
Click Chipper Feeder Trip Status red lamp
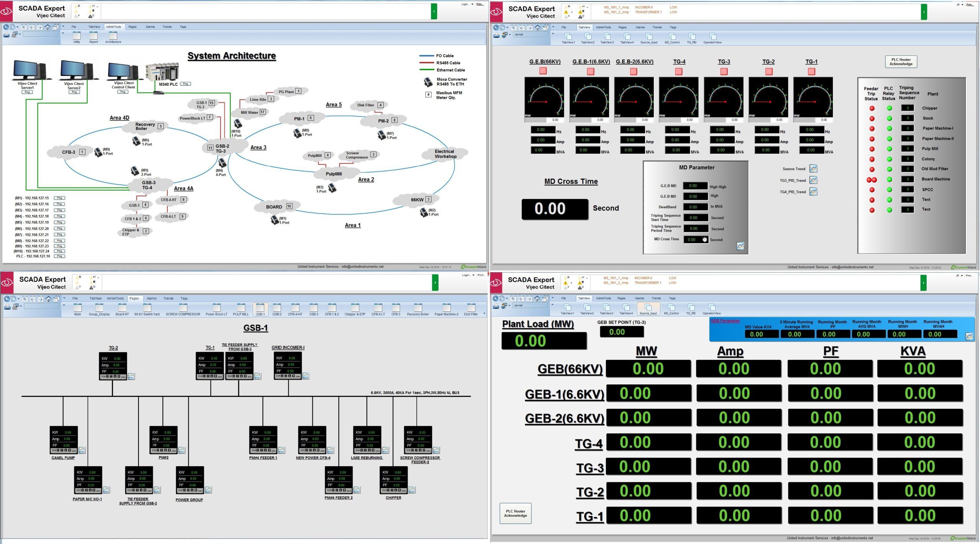[872, 108]
